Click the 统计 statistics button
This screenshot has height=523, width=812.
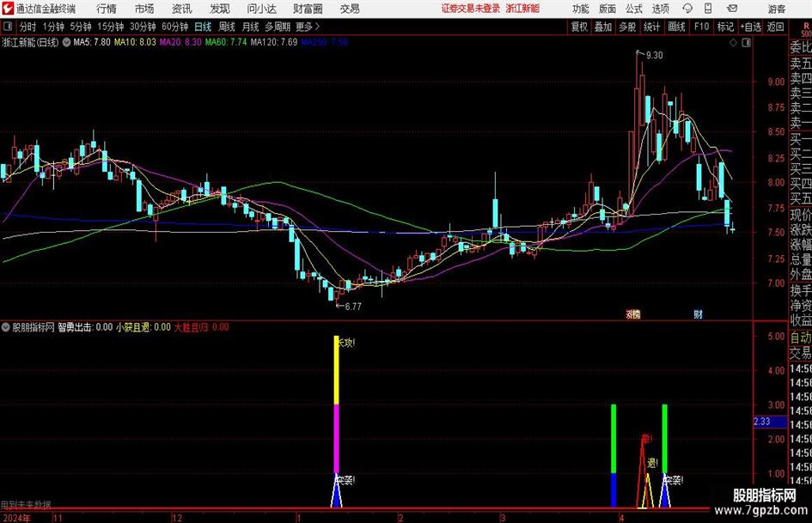pos(652,27)
